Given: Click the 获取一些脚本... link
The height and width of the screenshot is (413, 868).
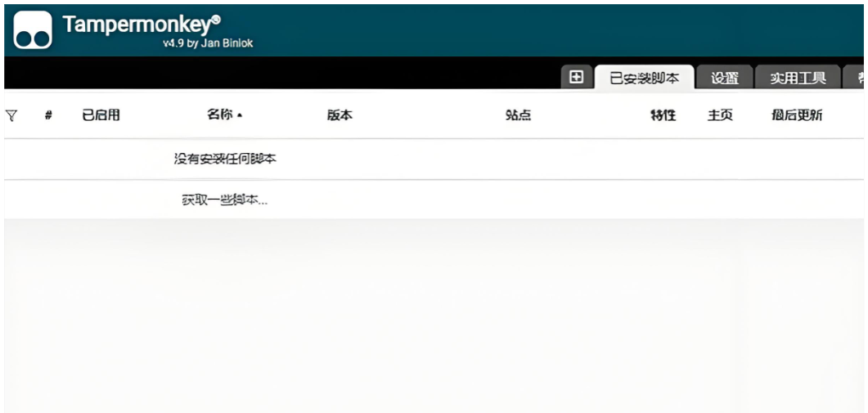Looking at the screenshot, I should 224,200.
